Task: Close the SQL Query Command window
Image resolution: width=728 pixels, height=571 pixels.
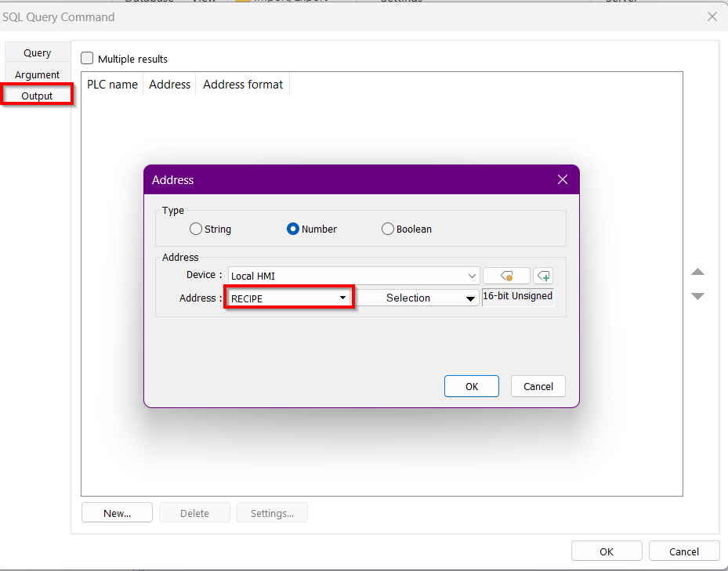Action: pos(712,16)
